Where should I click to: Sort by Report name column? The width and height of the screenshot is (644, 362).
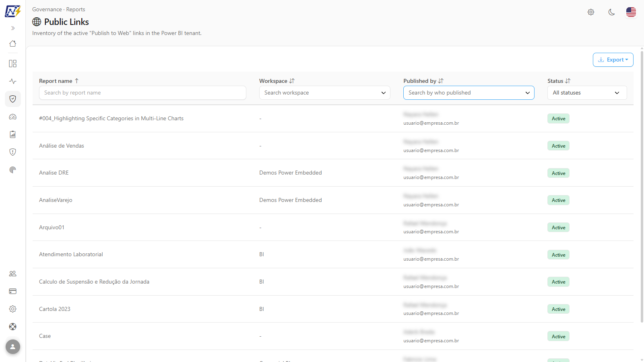point(59,81)
